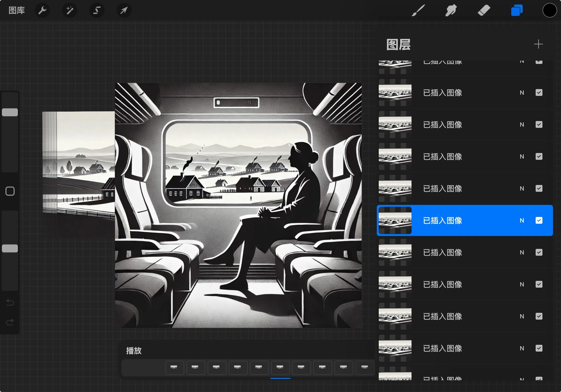Open the active color swatch circle
Image resolution: width=561 pixels, height=392 pixels.
[x=549, y=10]
